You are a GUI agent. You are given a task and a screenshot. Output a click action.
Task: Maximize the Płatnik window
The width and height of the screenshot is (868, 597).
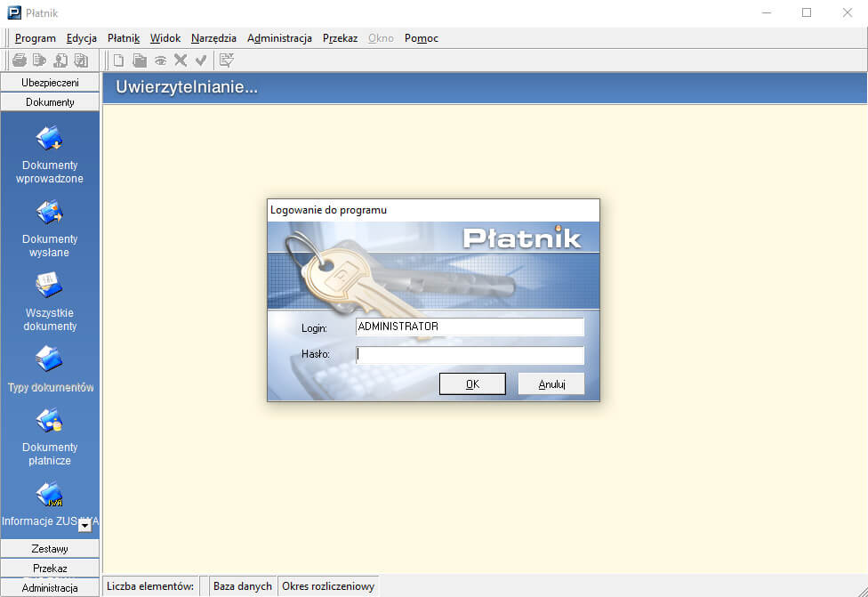(807, 12)
